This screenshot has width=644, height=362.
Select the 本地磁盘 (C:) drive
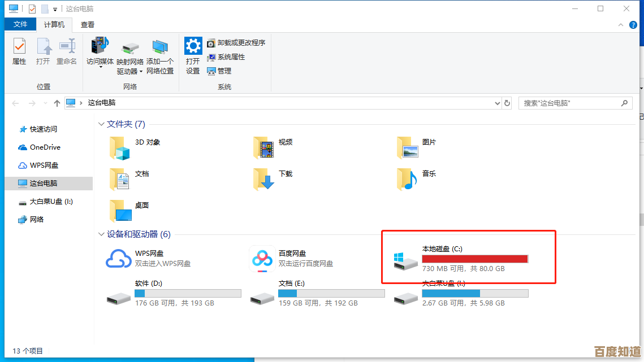click(x=406, y=260)
